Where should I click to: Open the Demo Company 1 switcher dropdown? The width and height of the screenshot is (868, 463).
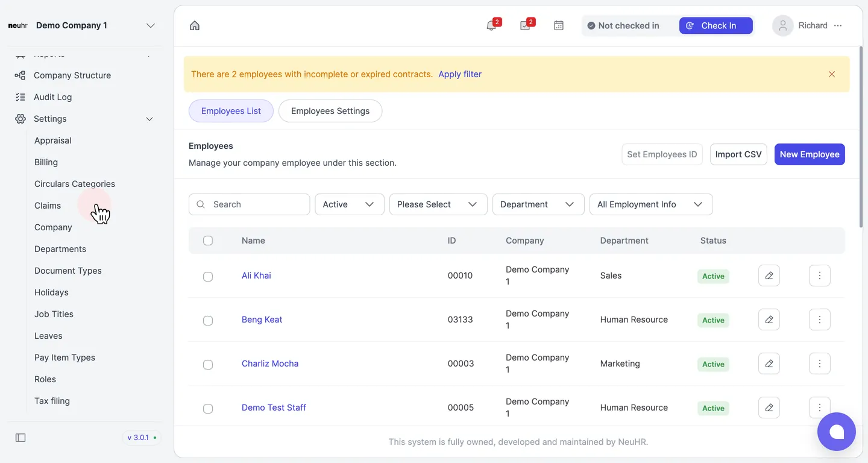(151, 25)
